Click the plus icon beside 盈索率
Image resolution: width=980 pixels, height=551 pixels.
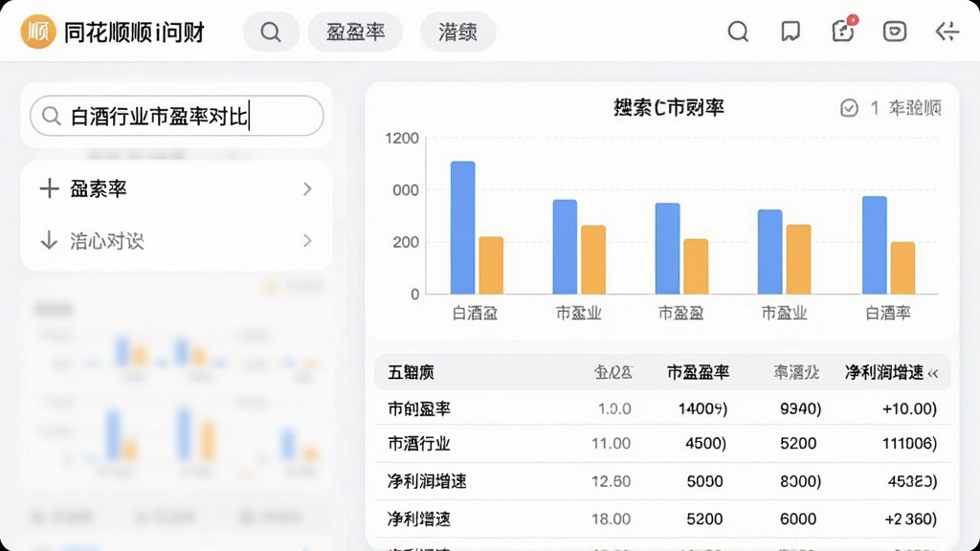(49, 188)
